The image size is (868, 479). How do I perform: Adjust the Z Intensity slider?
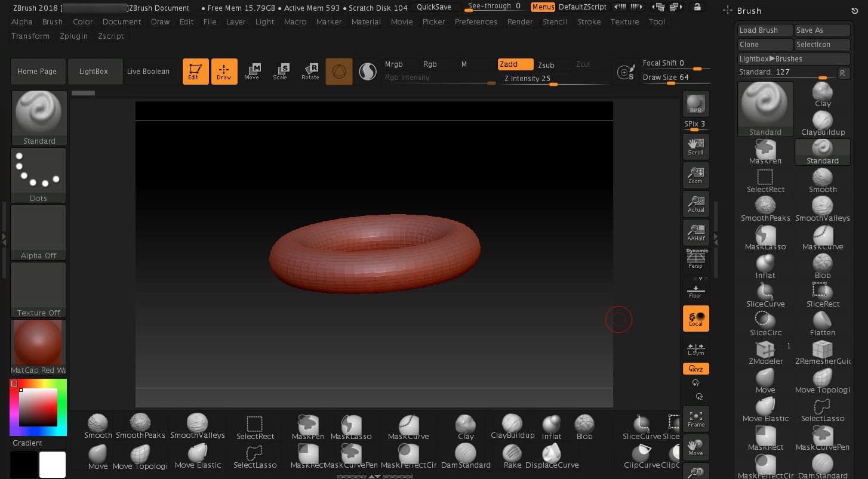555,79
